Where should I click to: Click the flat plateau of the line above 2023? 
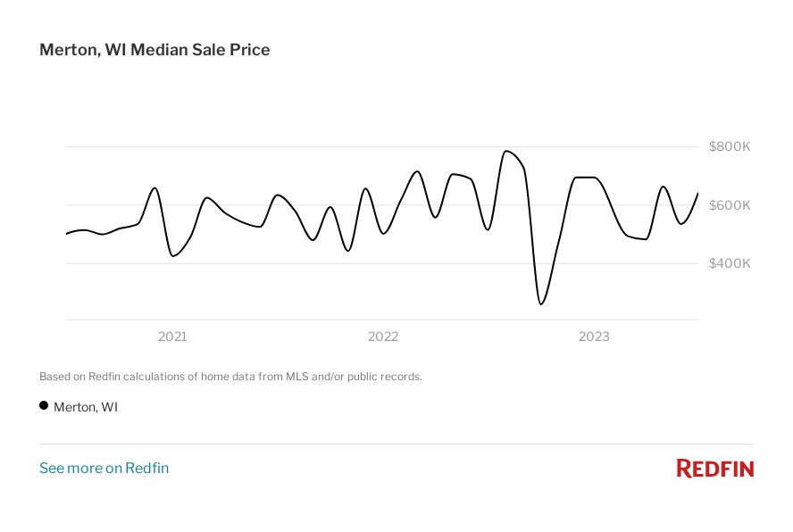coord(586,178)
